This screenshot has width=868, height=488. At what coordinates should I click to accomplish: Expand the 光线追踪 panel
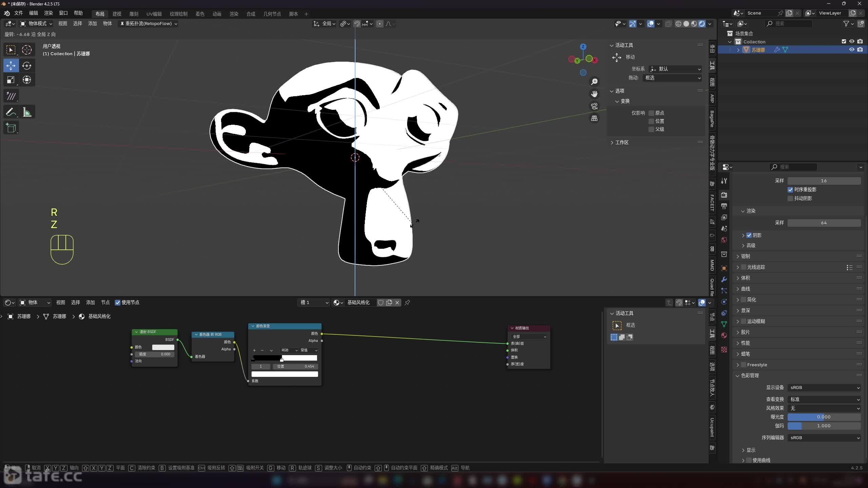point(738,267)
